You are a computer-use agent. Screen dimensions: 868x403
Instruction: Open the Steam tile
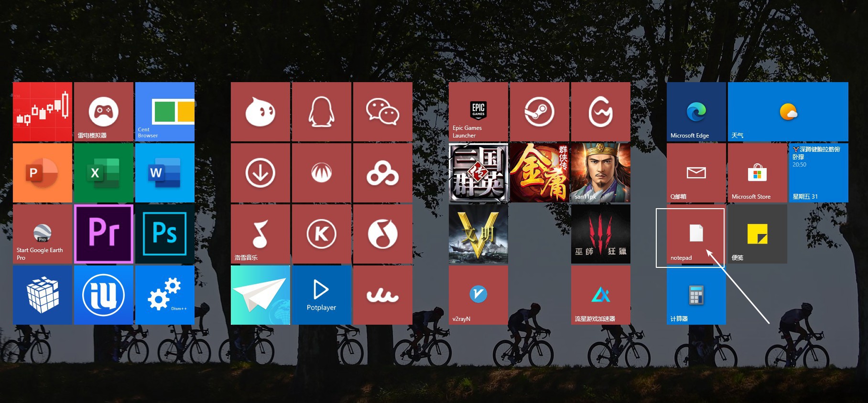coord(540,112)
